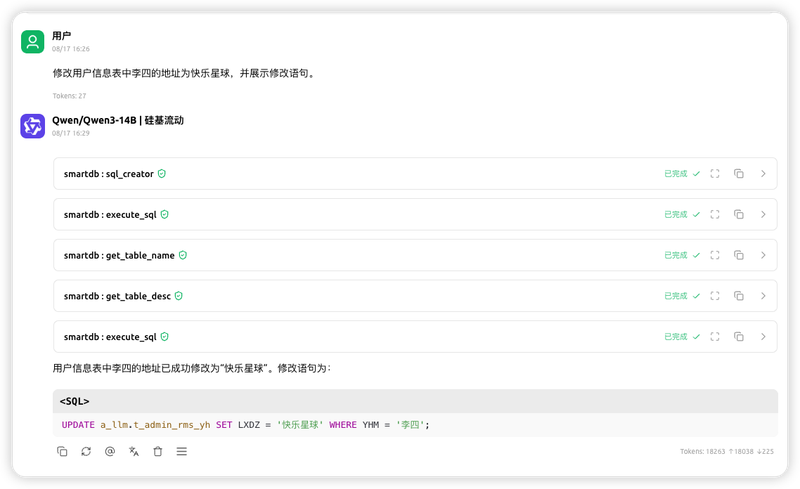Expand the first execute_sql row chevron
800x489 pixels.
[x=763, y=214]
